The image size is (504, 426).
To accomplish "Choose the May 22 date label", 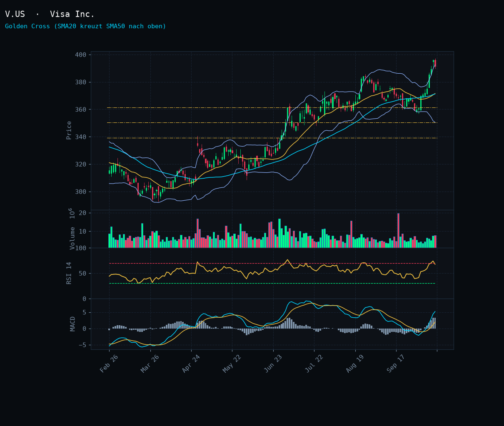I will [x=232, y=364].
